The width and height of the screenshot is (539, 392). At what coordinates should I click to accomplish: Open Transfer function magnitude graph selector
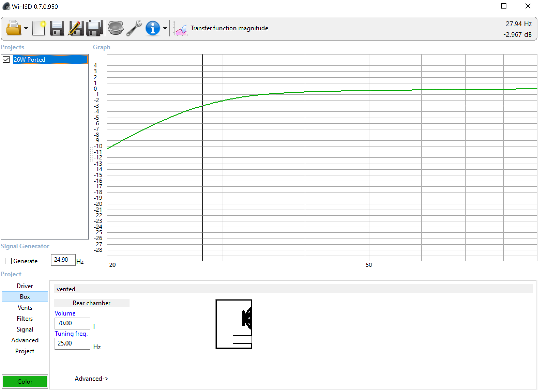(229, 28)
